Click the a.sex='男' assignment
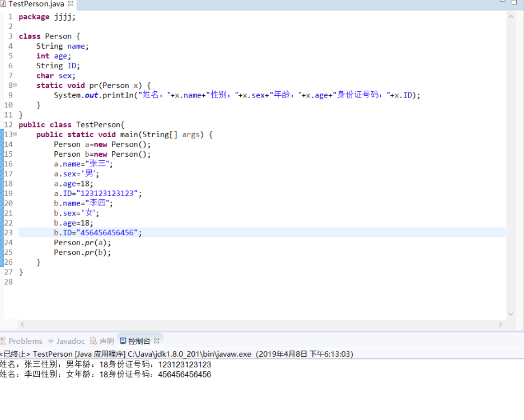Viewport: 524px width, 420px height. point(77,174)
